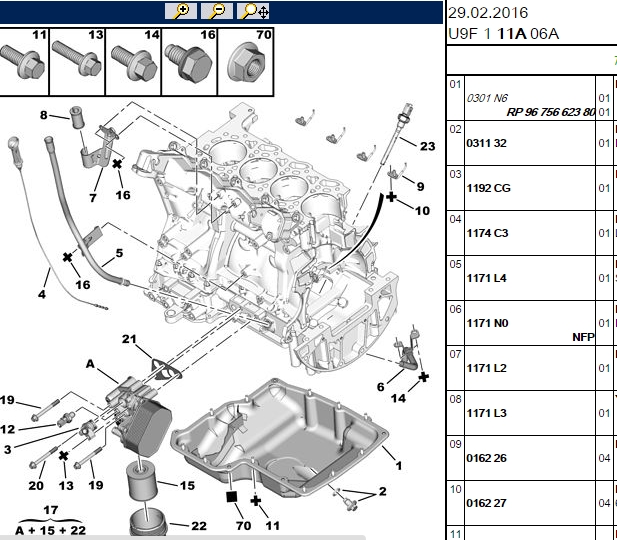Click the zoom-and-pan magnifier icon
The height and width of the screenshot is (540, 617).
tap(253, 11)
